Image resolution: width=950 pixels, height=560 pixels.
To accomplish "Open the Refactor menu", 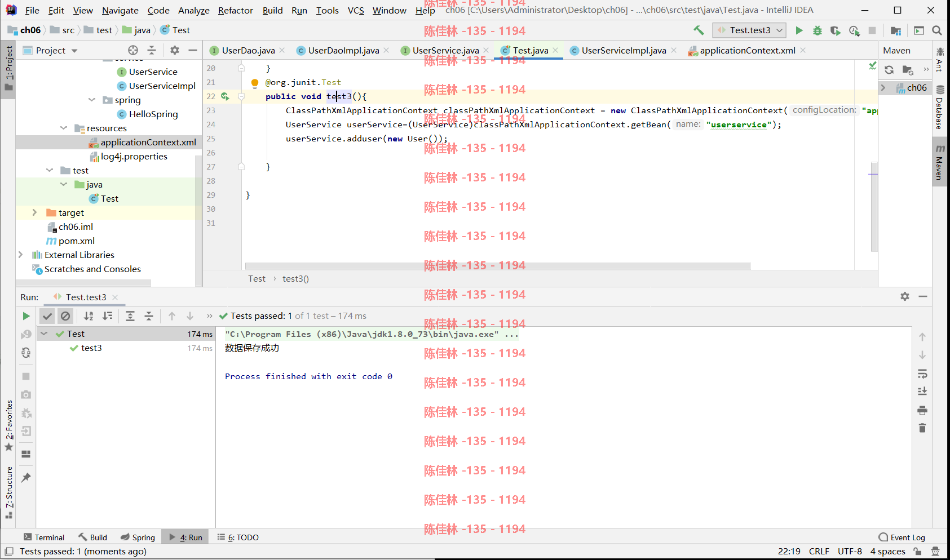I will pyautogui.click(x=236, y=10).
